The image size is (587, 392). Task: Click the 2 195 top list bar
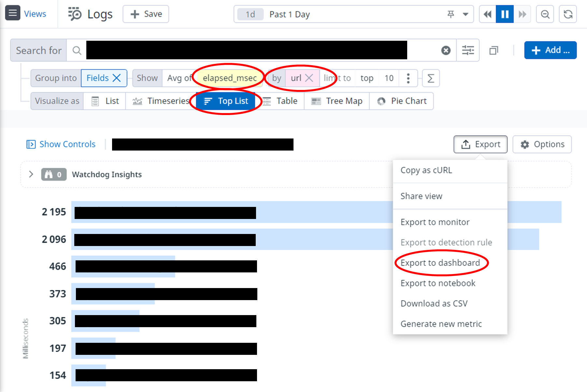tap(316, 212)
